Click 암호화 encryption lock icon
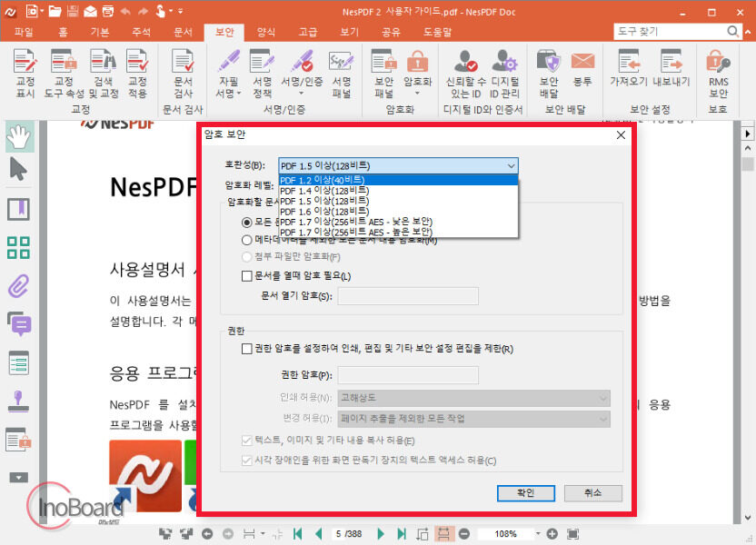The width and height of the screenshot is (756, 545). point(418,63)
